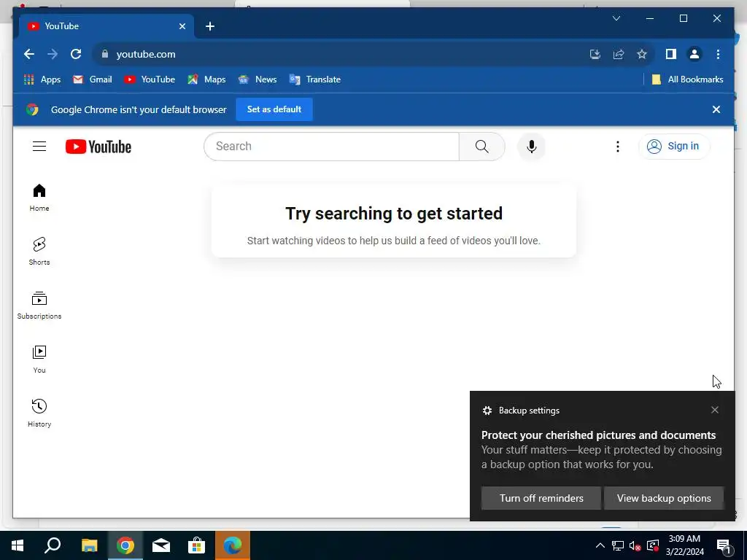
Task: Open the Gmail bookmark
Action: 93,79
